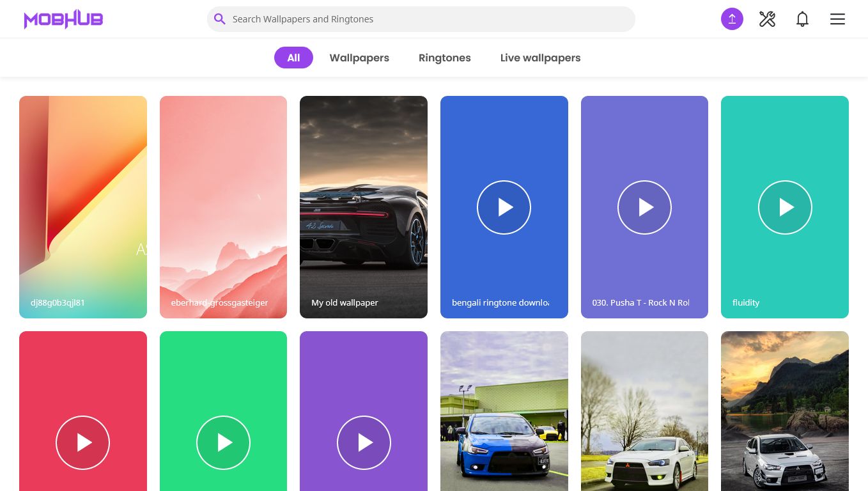
Task: Switch to the Live wallpapers tab
Action: click(540, 58)
